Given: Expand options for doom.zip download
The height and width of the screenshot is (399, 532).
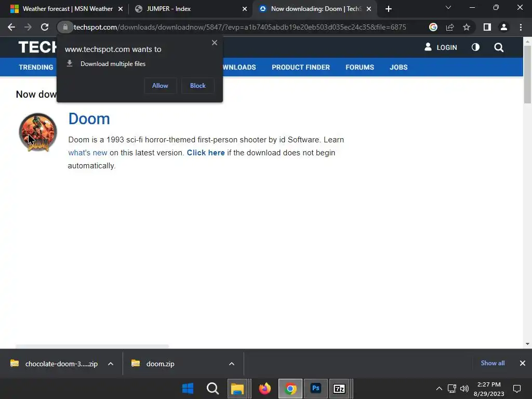Looking at the screenshot, I should [232, 364].
